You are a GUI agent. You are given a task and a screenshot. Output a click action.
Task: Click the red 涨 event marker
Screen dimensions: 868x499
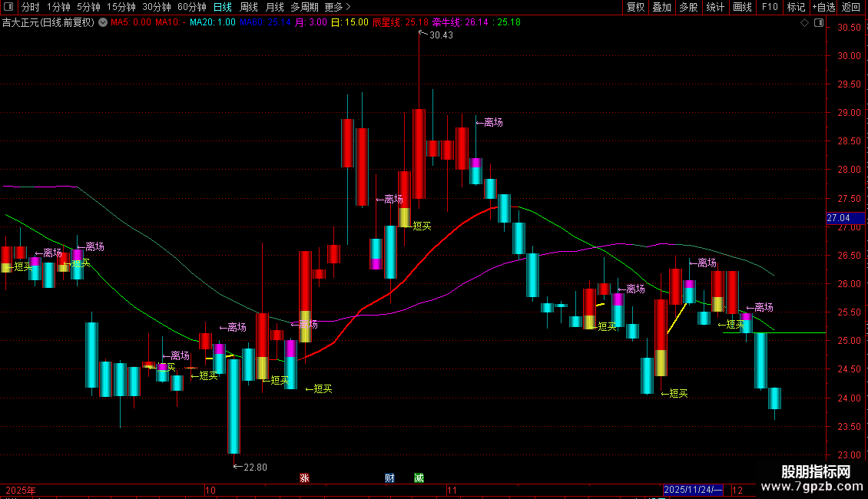[304, 478]
